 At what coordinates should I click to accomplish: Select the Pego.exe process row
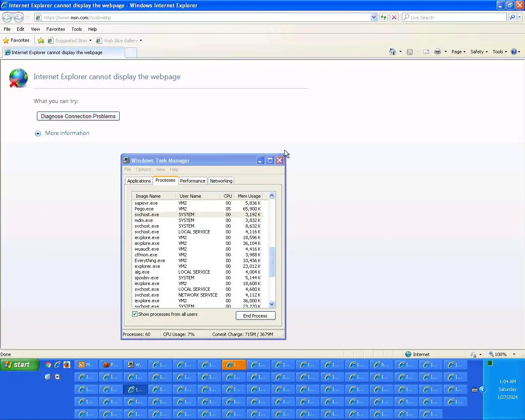[x=198, y=209]
